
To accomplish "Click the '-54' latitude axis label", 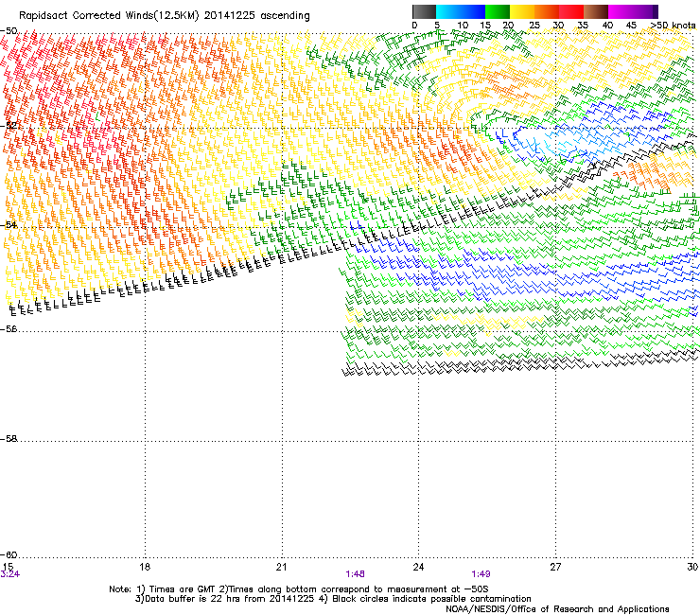I will tap(9, 224).
